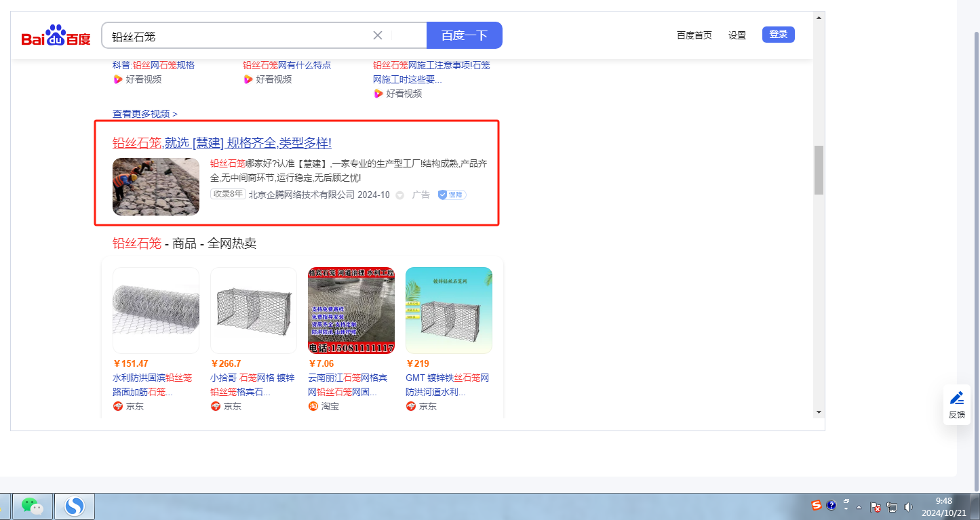The width and height of the screenshot is (980, 520).
Task: Open the 反馈 feedback pencil button
Action: 957,405
